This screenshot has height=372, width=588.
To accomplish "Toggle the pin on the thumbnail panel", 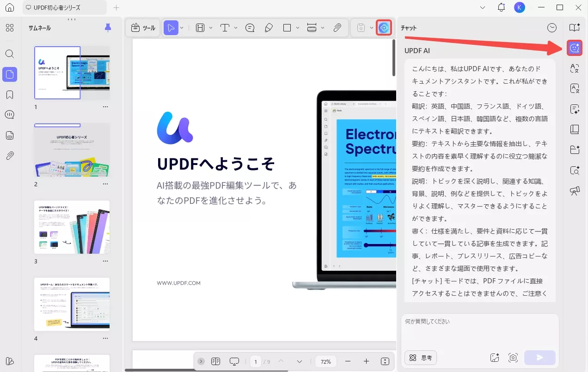I will click(108, 28).
